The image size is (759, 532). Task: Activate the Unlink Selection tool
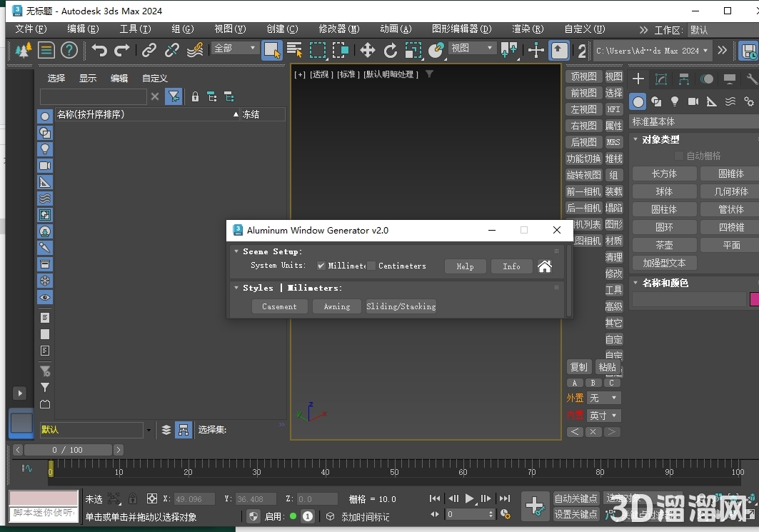pyautogui.click(x=172, y=50)
